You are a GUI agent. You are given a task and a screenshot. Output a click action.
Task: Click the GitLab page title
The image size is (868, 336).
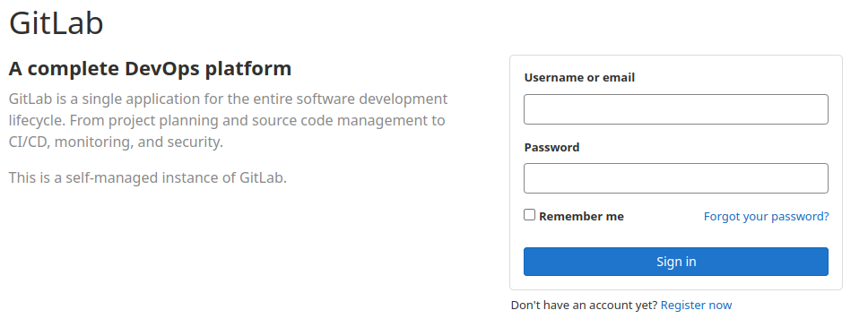56,23
